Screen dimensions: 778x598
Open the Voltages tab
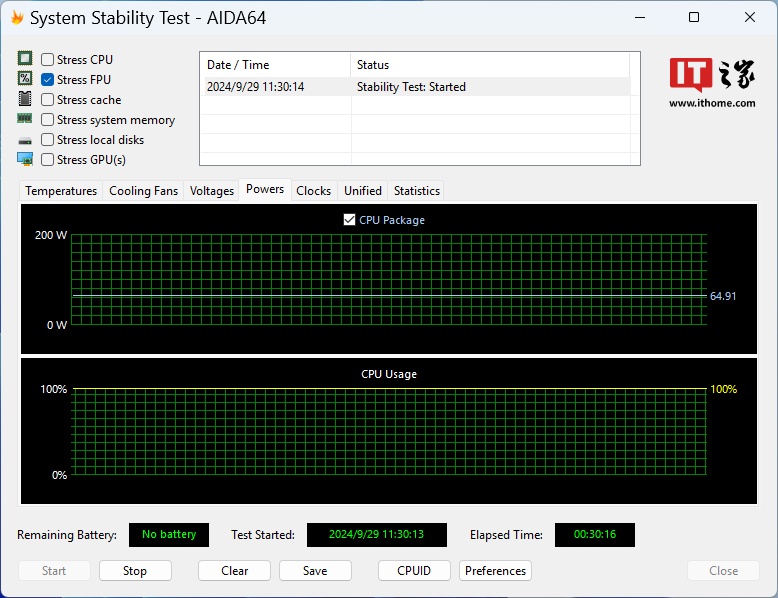coord(212,191)
